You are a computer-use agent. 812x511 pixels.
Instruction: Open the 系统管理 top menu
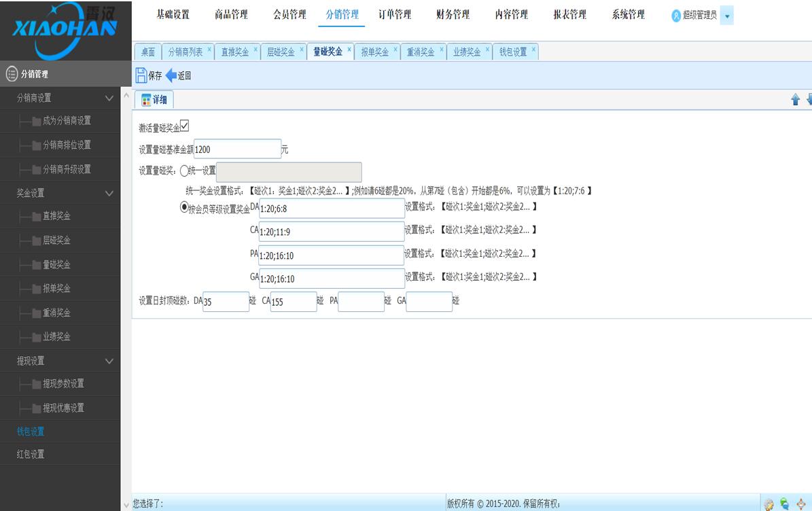(629, 14)
